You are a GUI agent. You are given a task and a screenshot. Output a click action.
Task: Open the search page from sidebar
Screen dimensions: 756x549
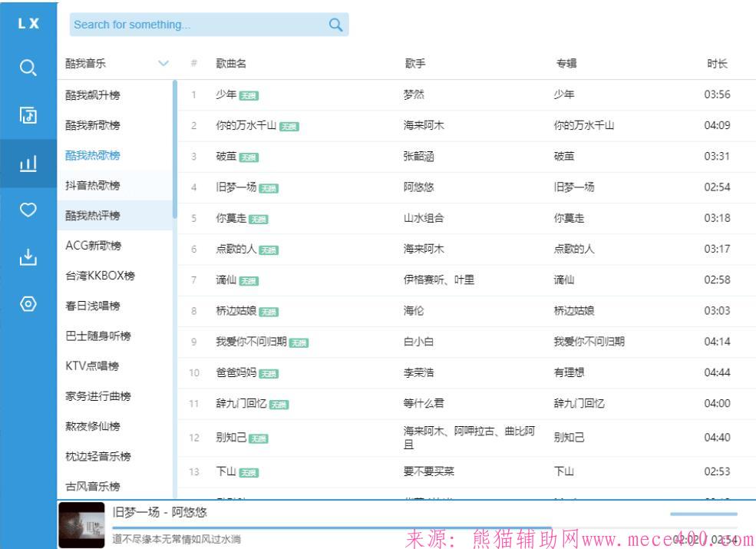click(28, 68)
